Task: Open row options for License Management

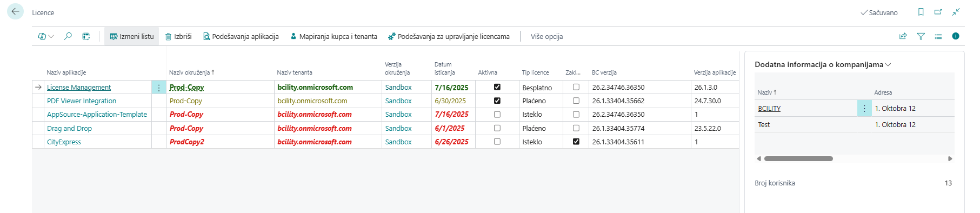Action: [x=159, y=87]
